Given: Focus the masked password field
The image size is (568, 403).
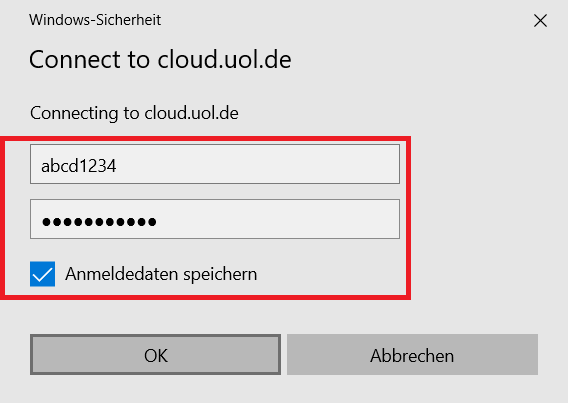Looking at the screenshot, I should coord(215,219).
